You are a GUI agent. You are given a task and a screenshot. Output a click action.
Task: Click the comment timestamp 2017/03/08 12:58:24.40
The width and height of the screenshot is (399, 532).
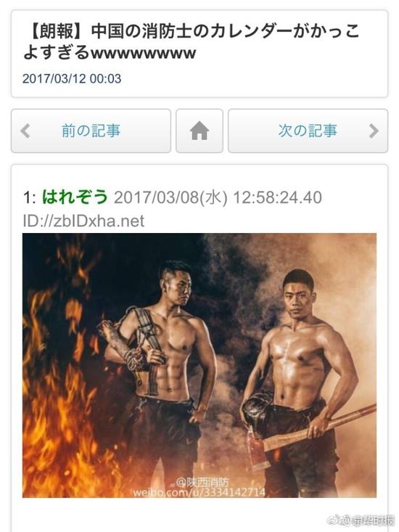218,197
